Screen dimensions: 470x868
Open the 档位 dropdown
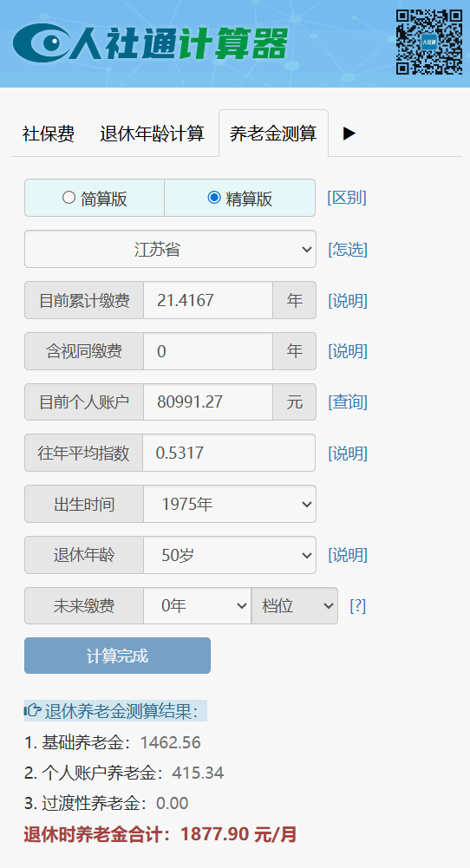click(x=295, y=605)
